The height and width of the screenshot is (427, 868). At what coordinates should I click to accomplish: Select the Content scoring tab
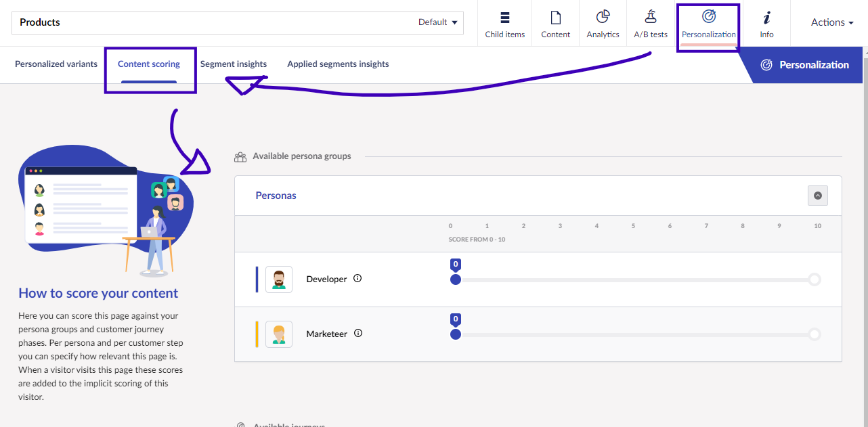[x=149, y=64]
